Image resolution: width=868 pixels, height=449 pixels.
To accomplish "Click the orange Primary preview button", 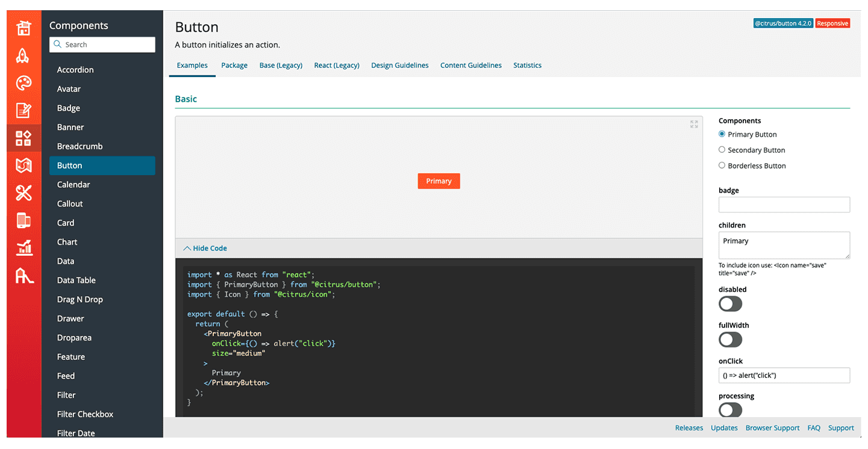I will tap(439, 181).
